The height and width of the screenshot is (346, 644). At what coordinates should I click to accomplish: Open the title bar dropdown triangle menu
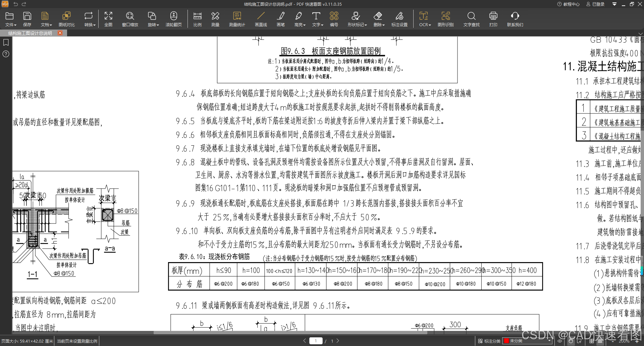point(614,4)
